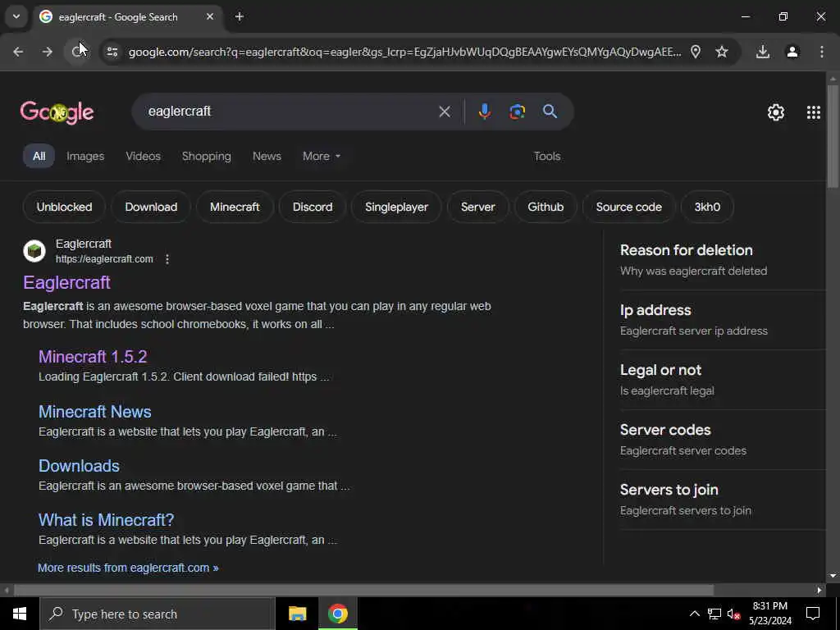The image size is (840, 630).
Task: Switch to the Images tab
Action: click(x=85, y=157)
